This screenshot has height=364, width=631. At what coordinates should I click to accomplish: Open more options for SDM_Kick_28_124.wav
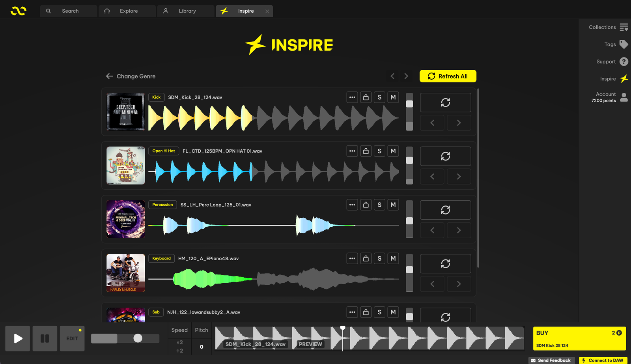pos(352,97)
